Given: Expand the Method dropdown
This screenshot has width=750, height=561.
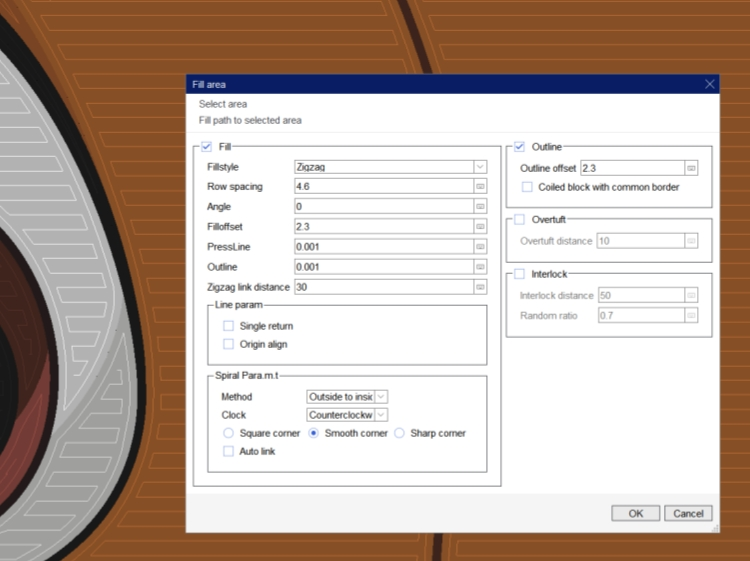Looking at the screenshot, I should point(381,397).
